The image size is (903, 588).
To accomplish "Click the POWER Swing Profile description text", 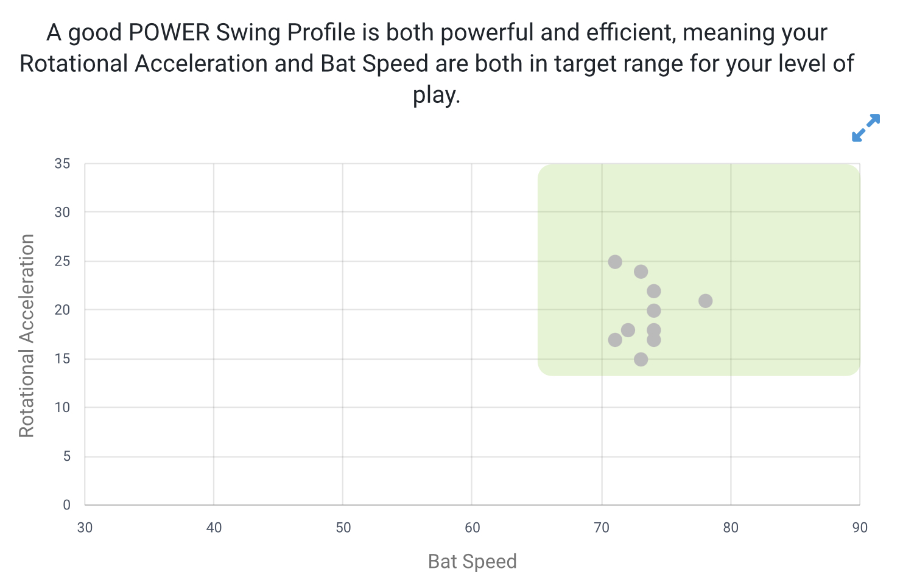I will tap(437, 63).
